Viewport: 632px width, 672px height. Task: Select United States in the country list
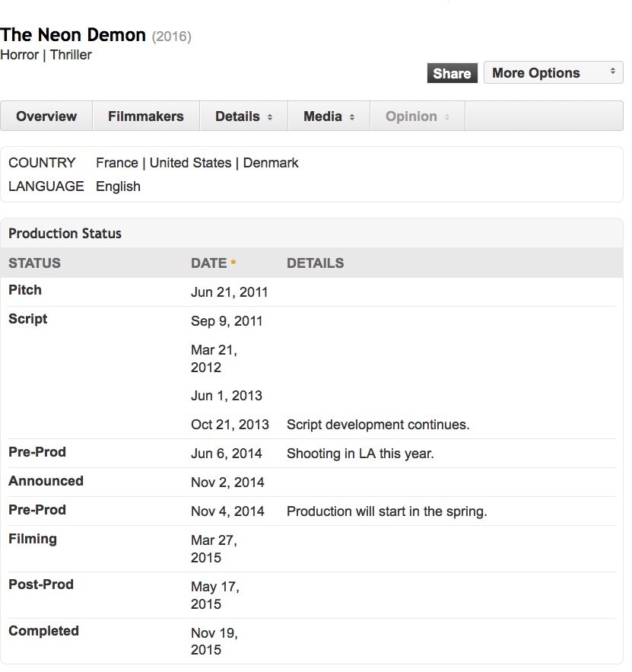tap(190, 163)
